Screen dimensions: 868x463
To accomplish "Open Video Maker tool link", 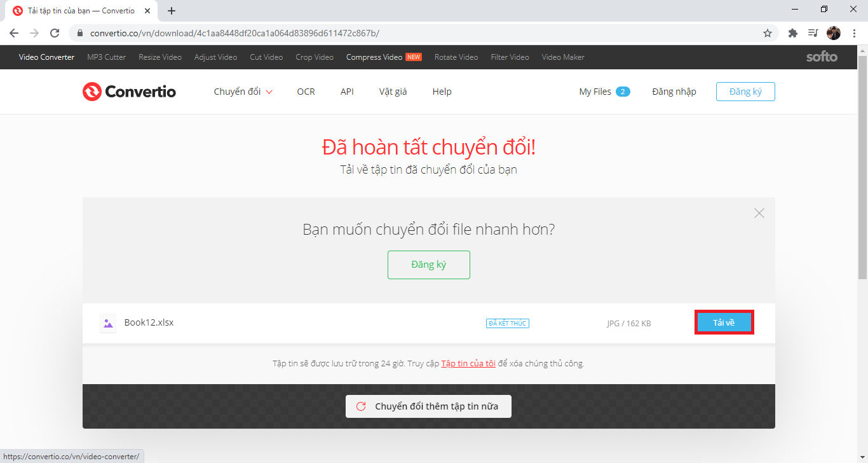I will click(563, 57).
